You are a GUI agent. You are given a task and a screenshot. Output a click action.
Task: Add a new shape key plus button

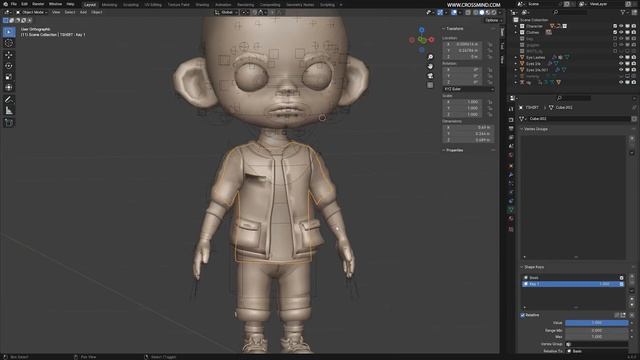[x=632, y=276]
